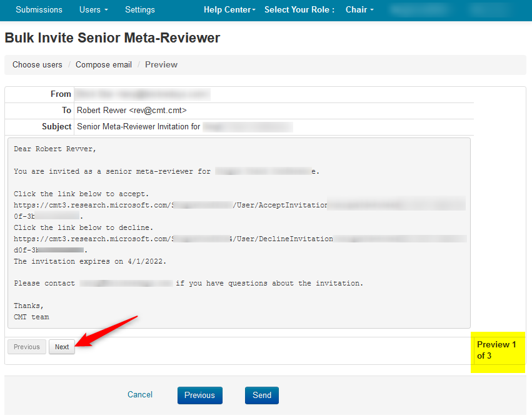Viewport: 532px width, 418px height.
Task: Click the greyed Previous preview button
Action: tap(27, 347)
